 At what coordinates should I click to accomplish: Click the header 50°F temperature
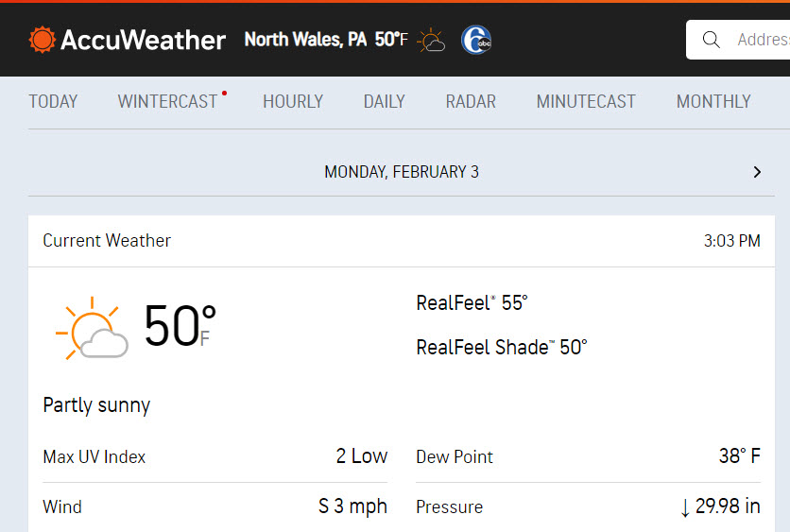391,40
